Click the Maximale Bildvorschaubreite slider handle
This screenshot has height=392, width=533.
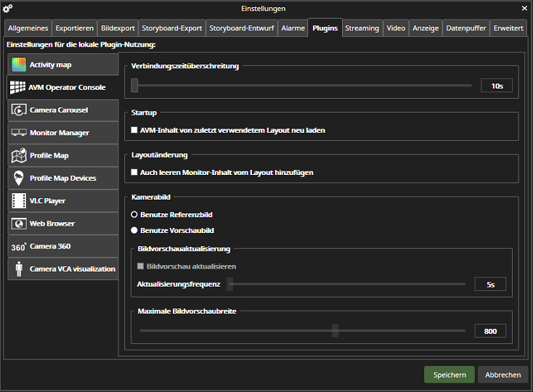pyautogui.click(x=335, y=330)
